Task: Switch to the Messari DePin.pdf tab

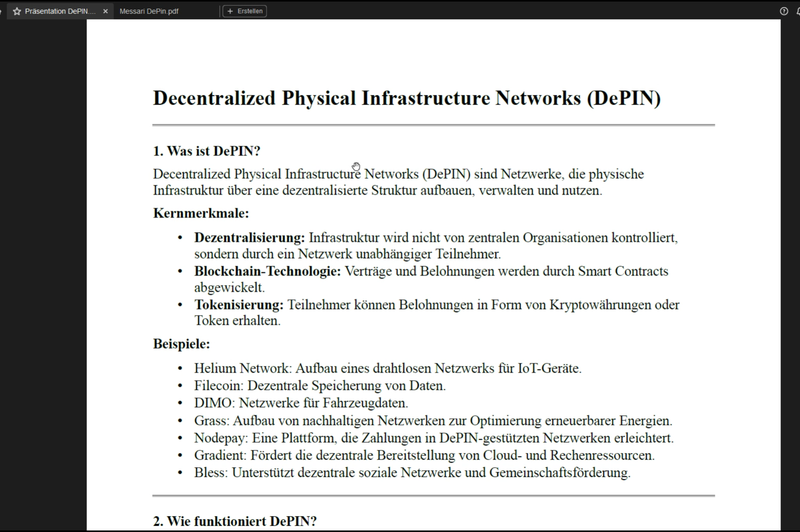Action: (149, 12)
